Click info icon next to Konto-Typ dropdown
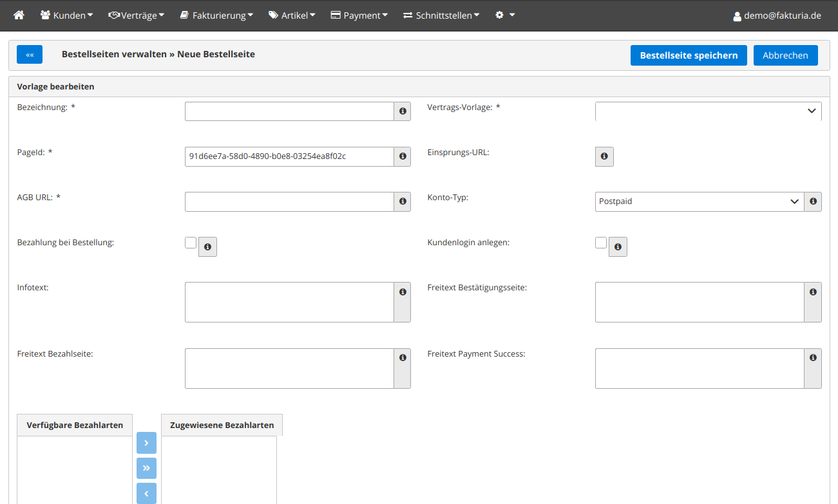838x504 pixels. 813,201
